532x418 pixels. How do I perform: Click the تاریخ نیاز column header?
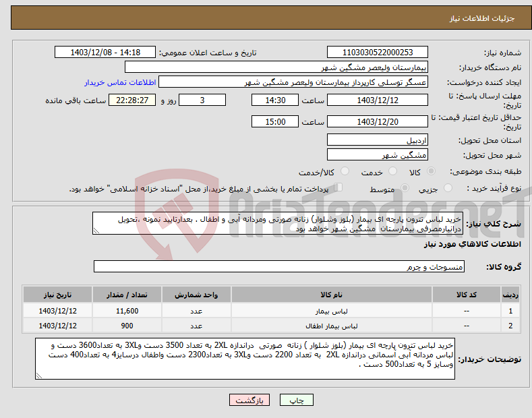(x=58, y=295)
